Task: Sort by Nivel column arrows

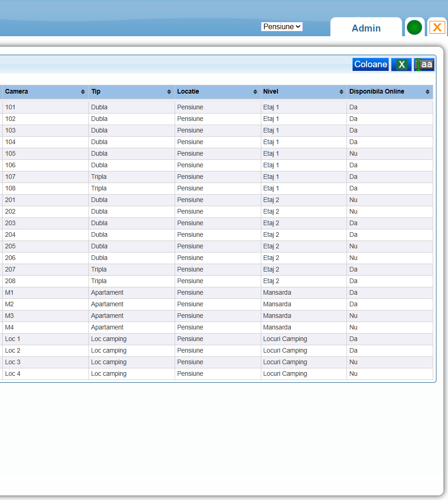Action: [341, 92]
